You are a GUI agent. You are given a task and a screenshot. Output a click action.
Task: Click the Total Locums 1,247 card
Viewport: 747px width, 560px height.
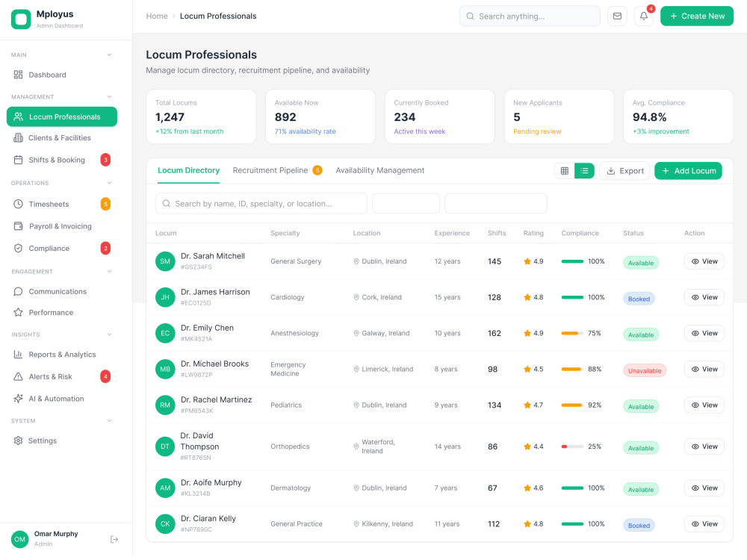[201, 116]
